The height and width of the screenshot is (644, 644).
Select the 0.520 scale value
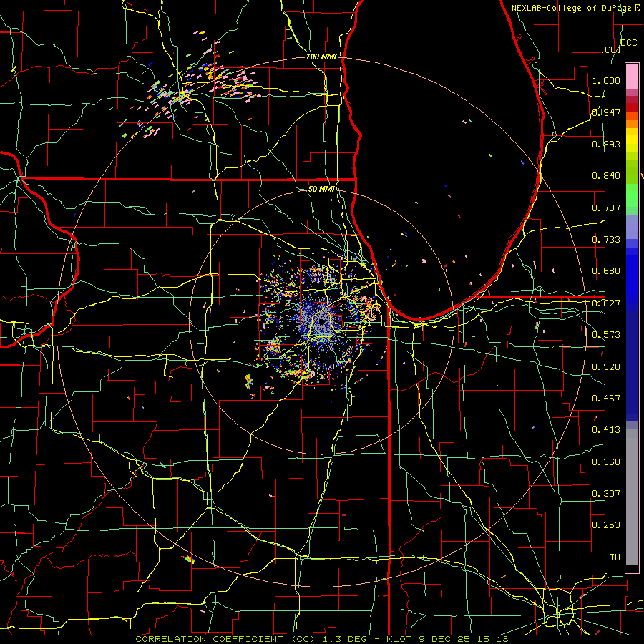[606, 367]
